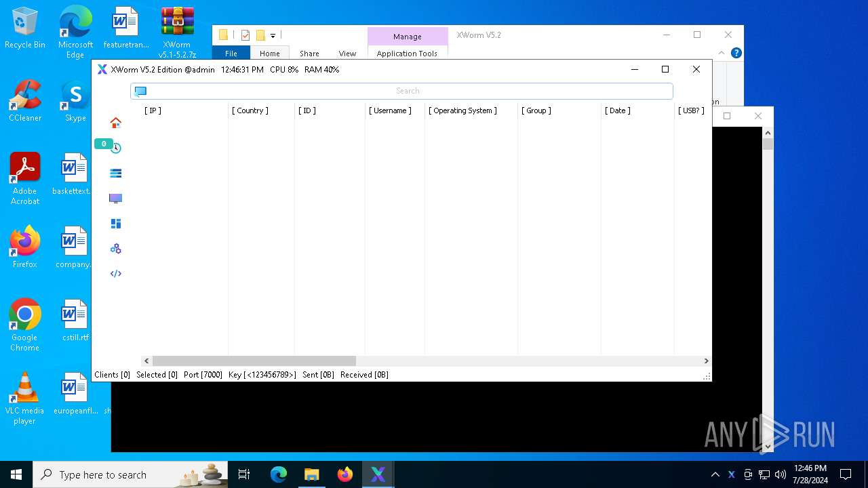Open Windows Start menu
Image resolution: width=868 pixels, height=488 pixels.
point(16,474)
